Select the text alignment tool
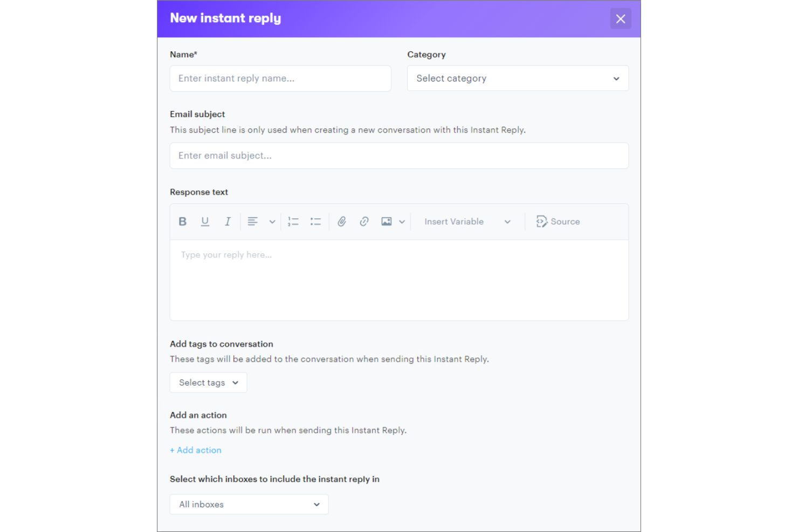 (x=252, y=221)
